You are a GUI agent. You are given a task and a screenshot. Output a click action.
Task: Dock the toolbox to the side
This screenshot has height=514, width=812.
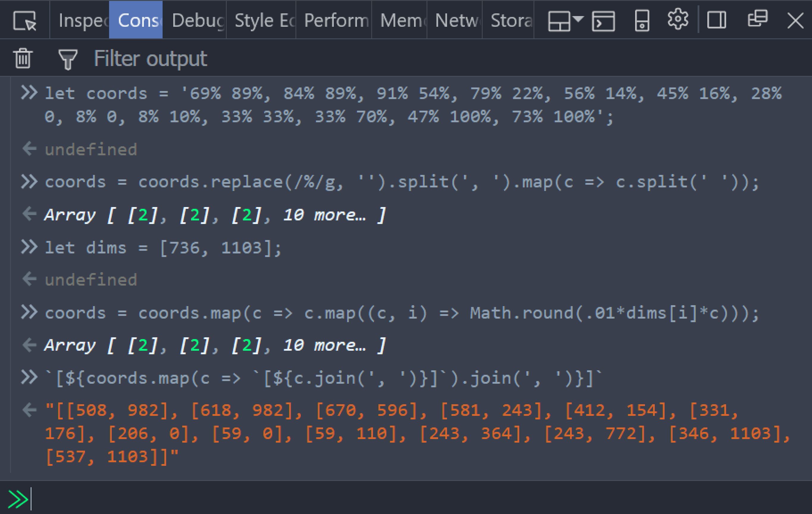(717, 20)
